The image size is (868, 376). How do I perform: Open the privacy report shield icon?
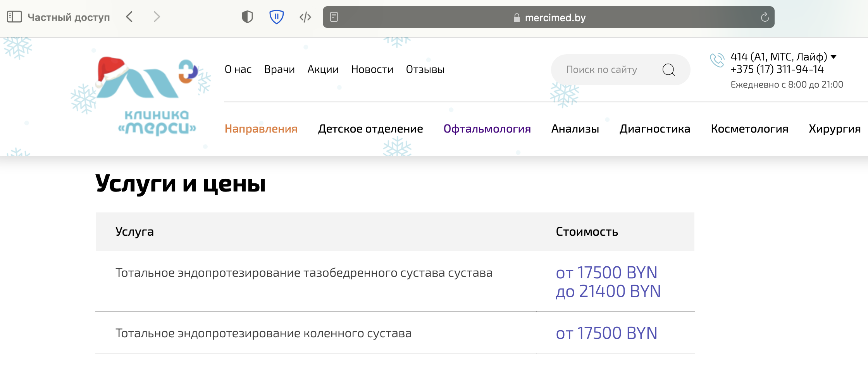[x=247, y=17]
